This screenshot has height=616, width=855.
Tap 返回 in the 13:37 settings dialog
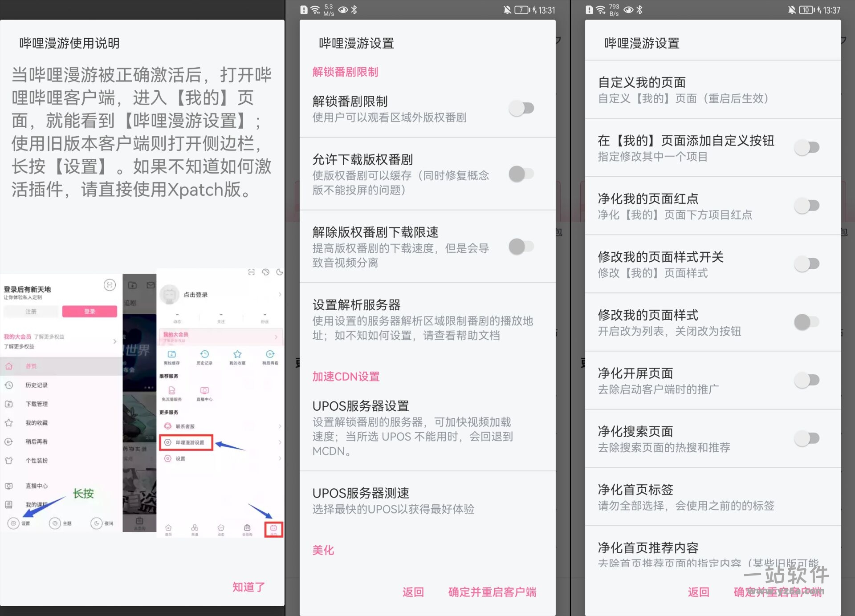698,592
